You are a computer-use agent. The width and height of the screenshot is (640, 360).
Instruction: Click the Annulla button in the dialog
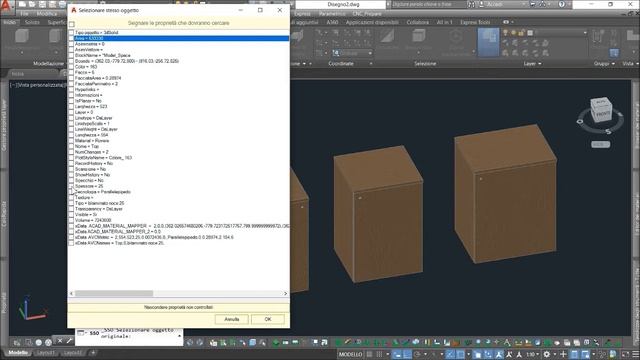tap(231, 319)
